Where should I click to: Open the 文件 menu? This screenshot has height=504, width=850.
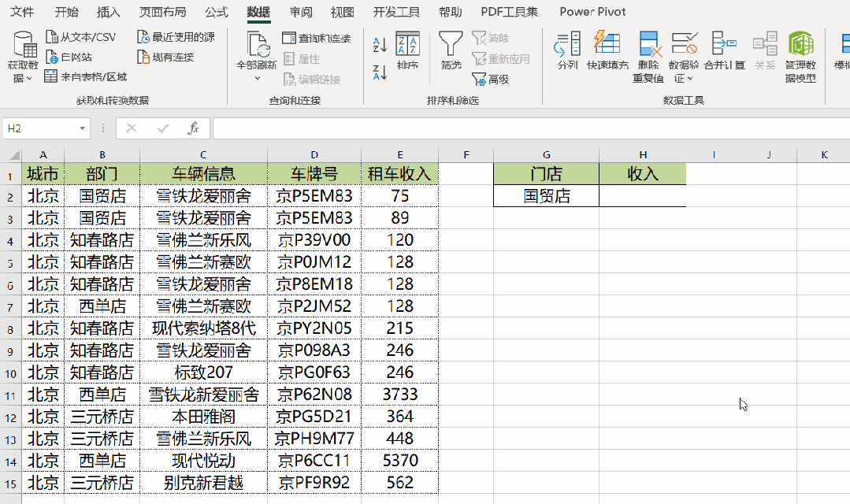point(21,12)
